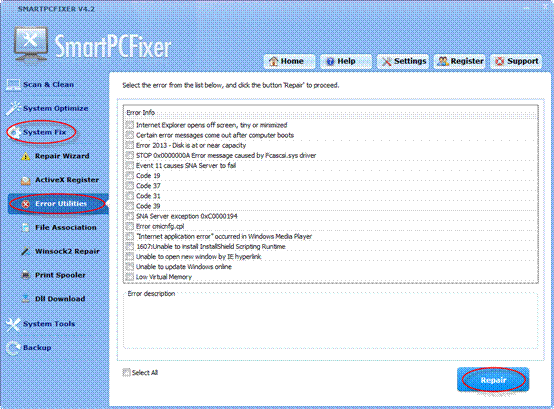Image resolution: width=554 pixels, height=409 pixels.
Task: Click the Scan & Clean monitor icon
Action: 13,84
